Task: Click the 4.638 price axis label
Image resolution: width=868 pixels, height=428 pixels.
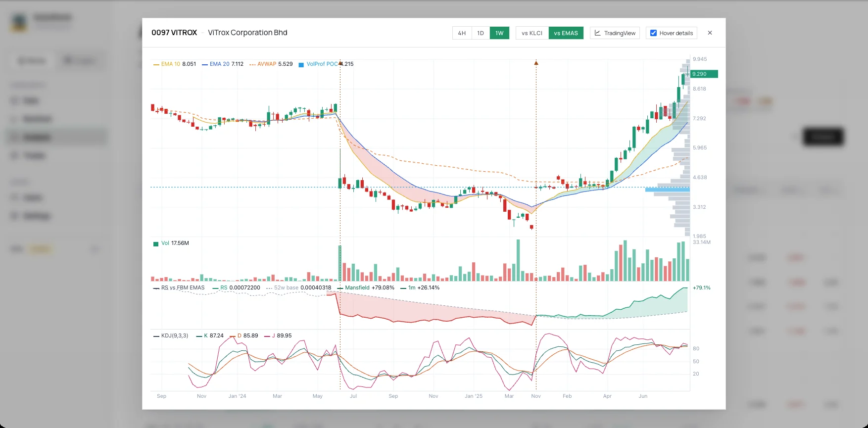Action: [x=700, y=177]
